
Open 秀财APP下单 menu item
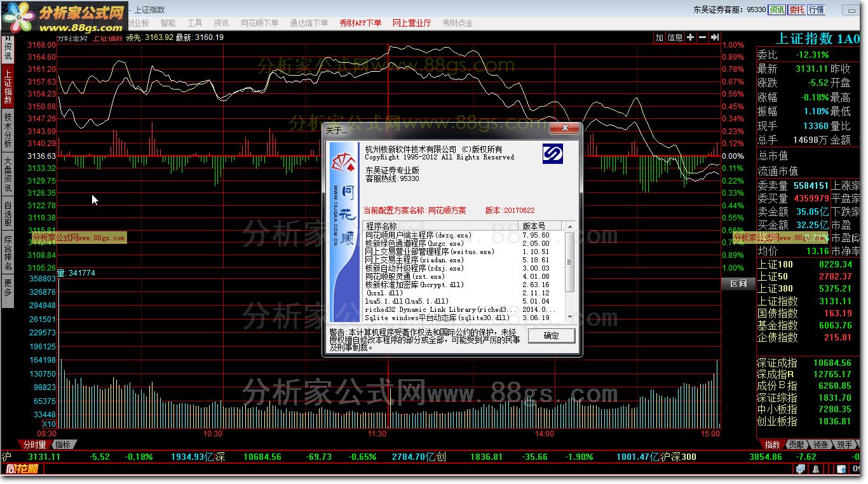coord(360,23)
